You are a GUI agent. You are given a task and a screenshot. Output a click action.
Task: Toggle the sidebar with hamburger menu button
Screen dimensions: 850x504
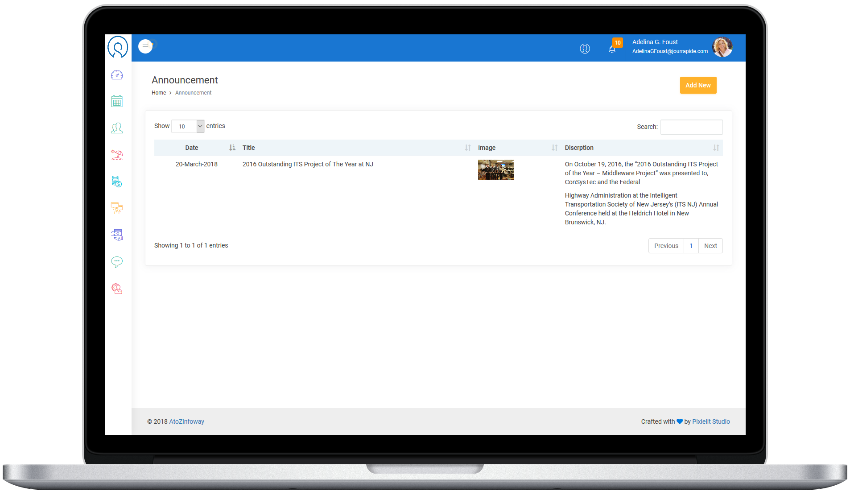pos(145,46)
